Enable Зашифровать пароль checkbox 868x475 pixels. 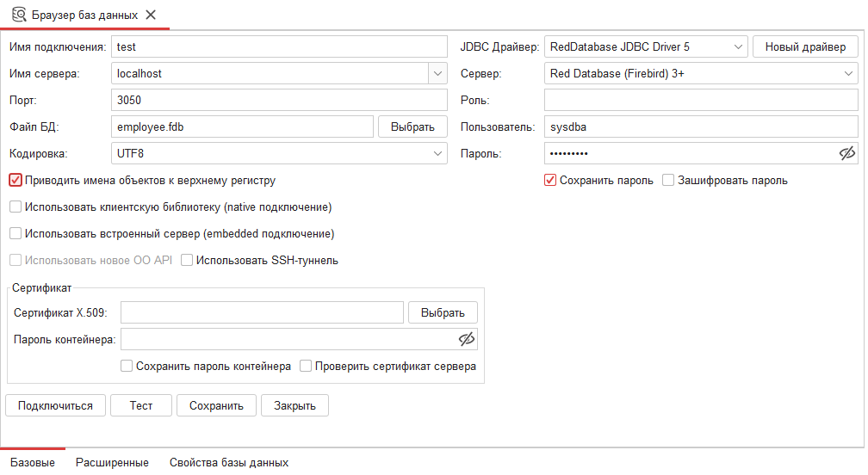[668, 181]
